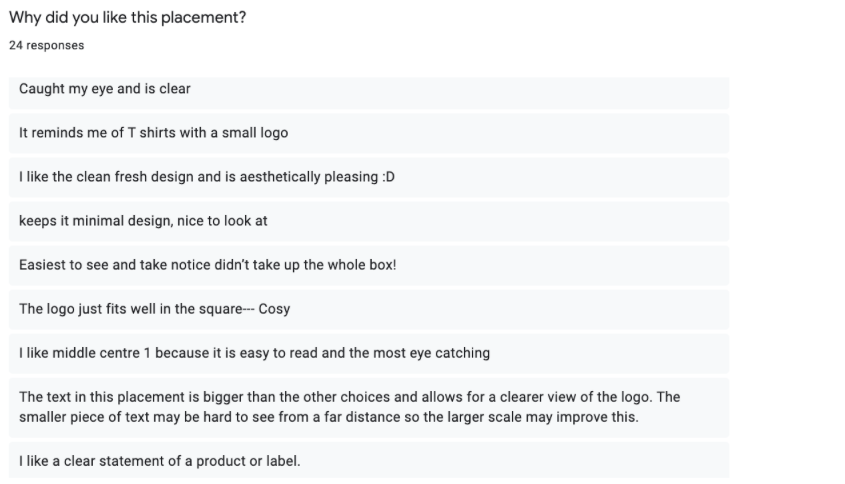Select the "keeps it minimal design" response
The width and height of the screenshot is (845, 484).
pos(143,221)
